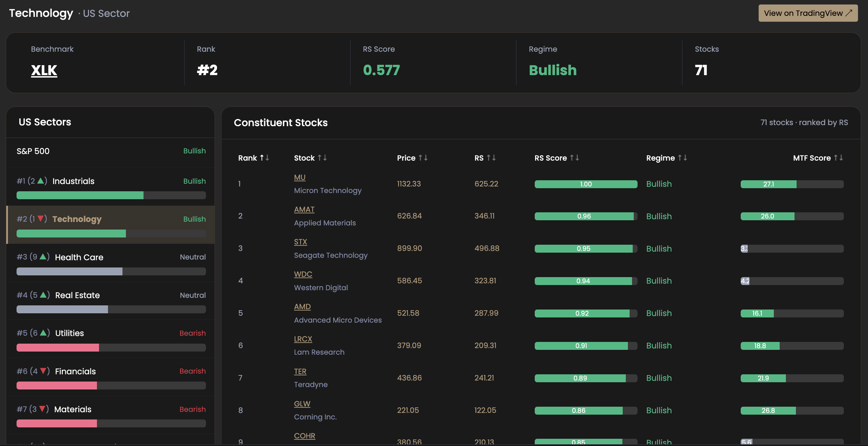Click the sector rank #2 value
868x446 pixels.
point(207,70)
